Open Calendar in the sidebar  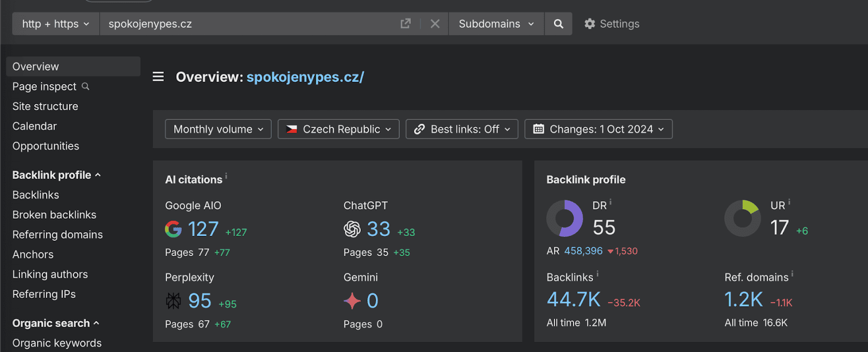tap(35, 126)
